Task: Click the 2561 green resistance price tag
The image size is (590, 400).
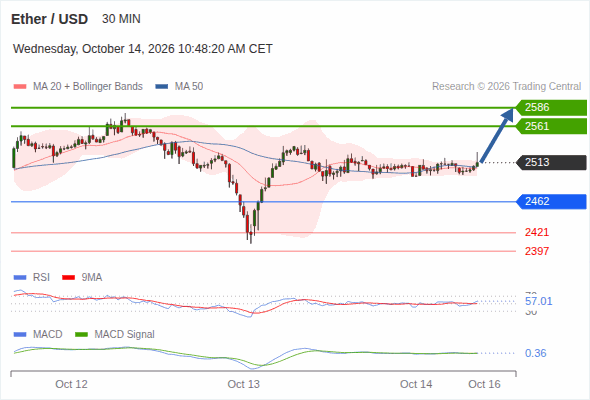Action: point(551,126)
